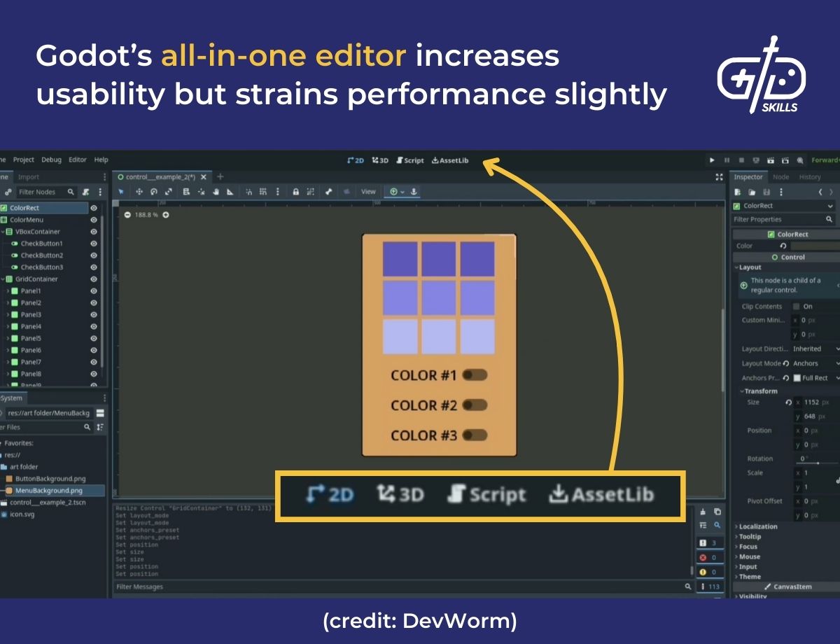The width and height of the screenshot is (840, 644).
Task: Lock the selected node using the lock icon
Action: (x=295, y=191)
